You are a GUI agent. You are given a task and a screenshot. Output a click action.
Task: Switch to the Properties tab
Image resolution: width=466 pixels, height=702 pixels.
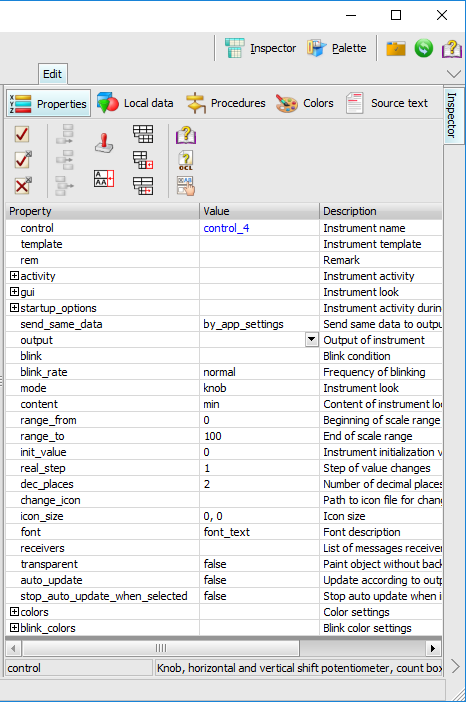pos(48,103)
